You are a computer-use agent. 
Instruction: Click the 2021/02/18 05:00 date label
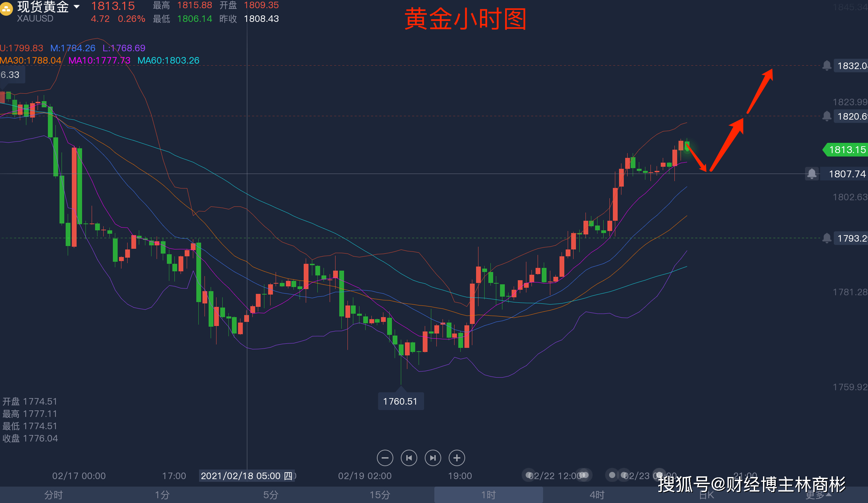point(247,476)
